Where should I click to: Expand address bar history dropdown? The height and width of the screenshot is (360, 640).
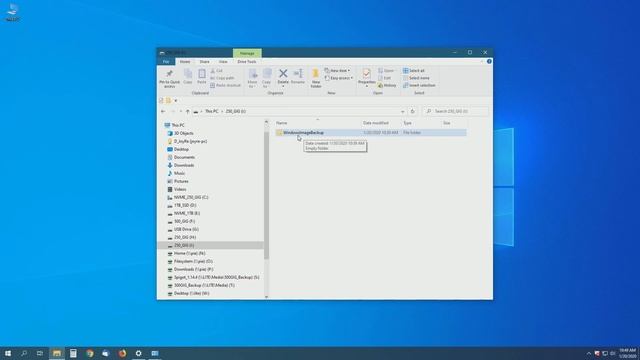[x=402, y=111]
